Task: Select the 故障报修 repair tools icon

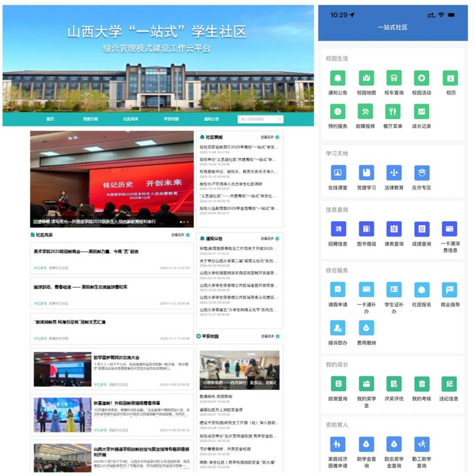Action: coord(366,111)
